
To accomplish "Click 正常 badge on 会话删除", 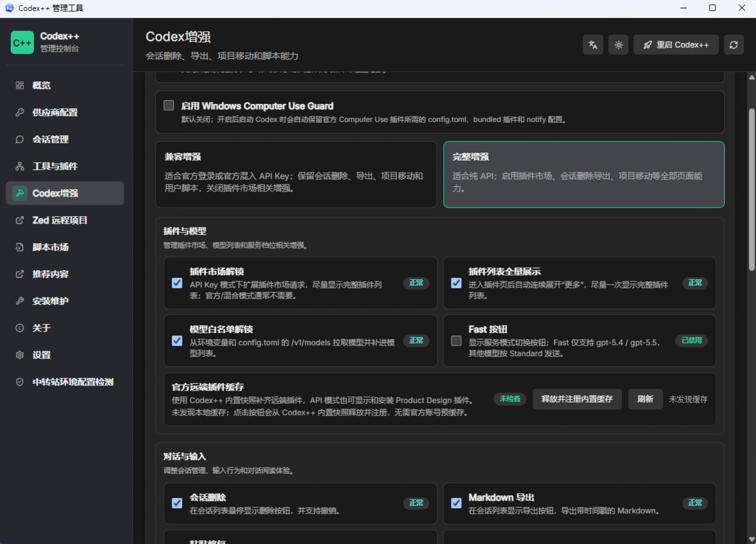I will coord(416,503).
